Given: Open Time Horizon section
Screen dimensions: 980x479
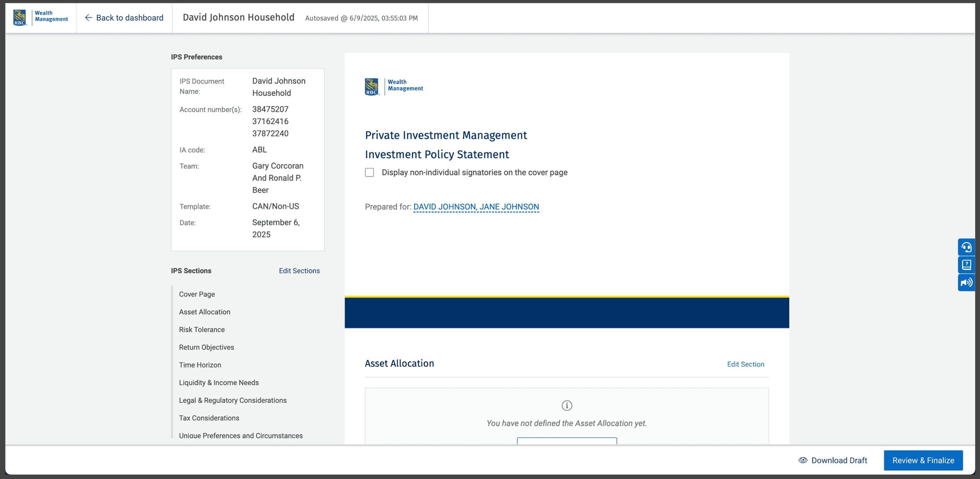Looking at the screenshot, I should 200,365.
